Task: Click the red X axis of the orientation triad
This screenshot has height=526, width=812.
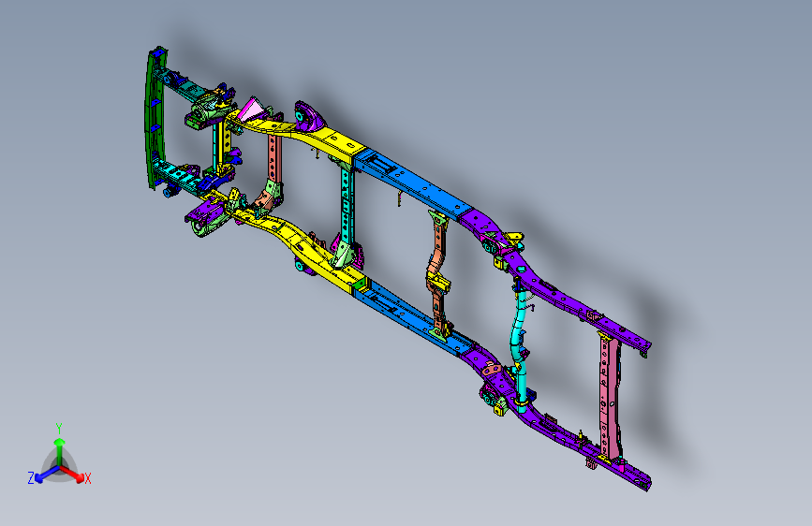Action: 72,474
